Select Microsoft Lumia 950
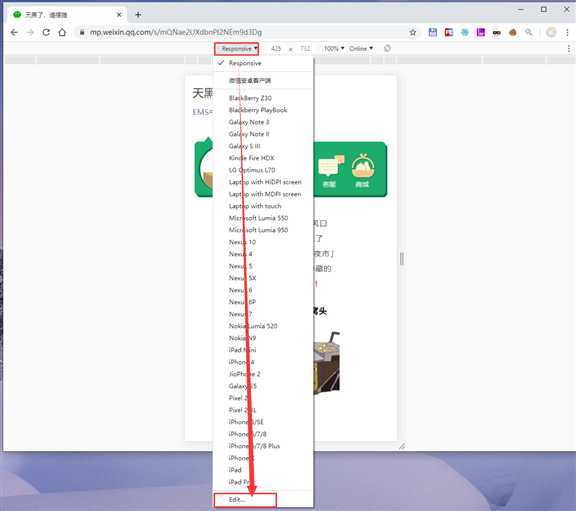The height and width of the screenshot is (511, 576). tap(263, 230)
